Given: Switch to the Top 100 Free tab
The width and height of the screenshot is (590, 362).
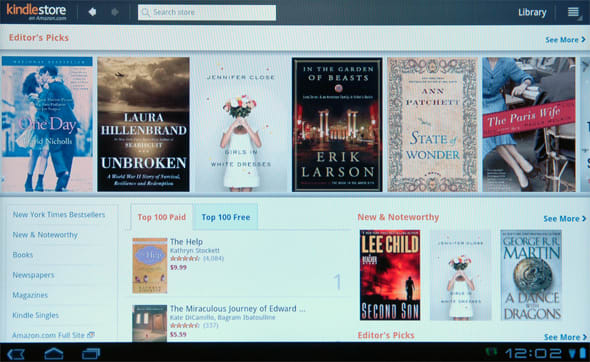Looking at the screenshot, I should click(x=226, y=217).
